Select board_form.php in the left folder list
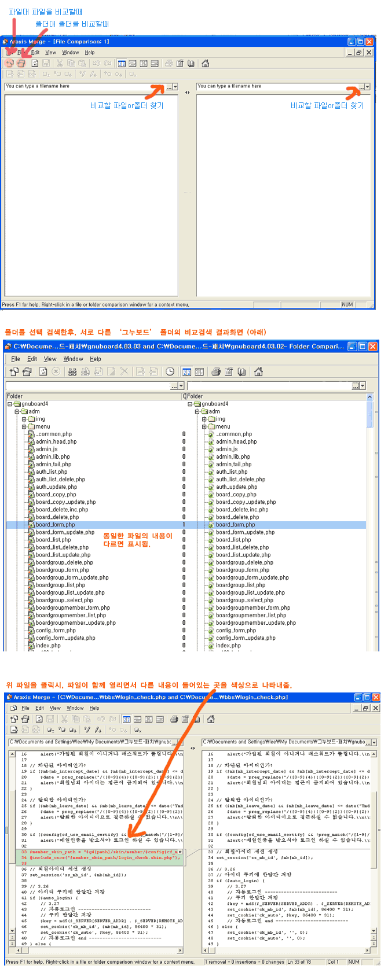388x980 pixels. (x=55, y=525)
